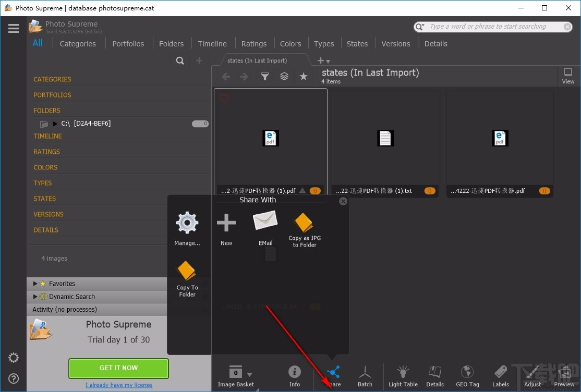Select the (1).txt file thumbnail
This screenshot has height=392, width=581.
click(x=385, y=144)
